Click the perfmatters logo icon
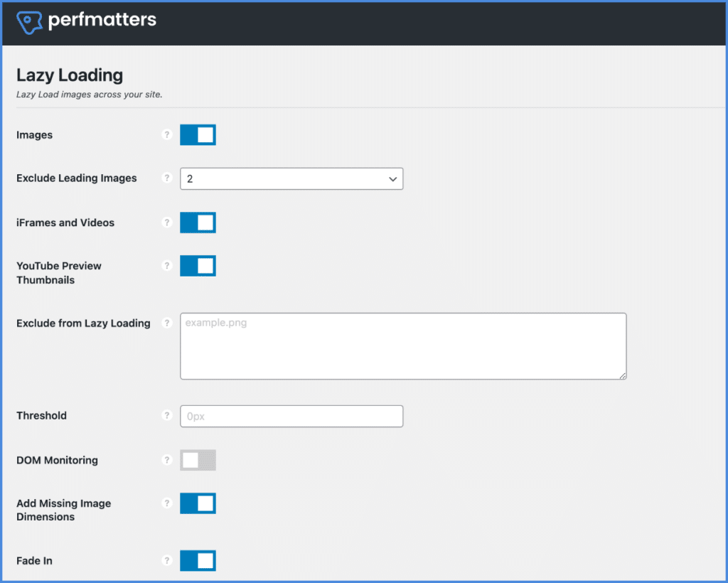The width and height of the screenshot is (728, 583). click(x=29, y=22)
